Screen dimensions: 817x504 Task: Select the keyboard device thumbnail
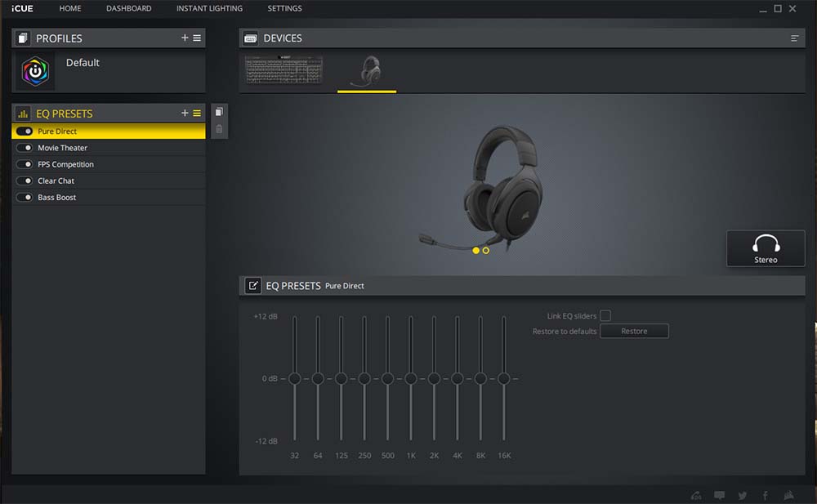click(285, 71)
